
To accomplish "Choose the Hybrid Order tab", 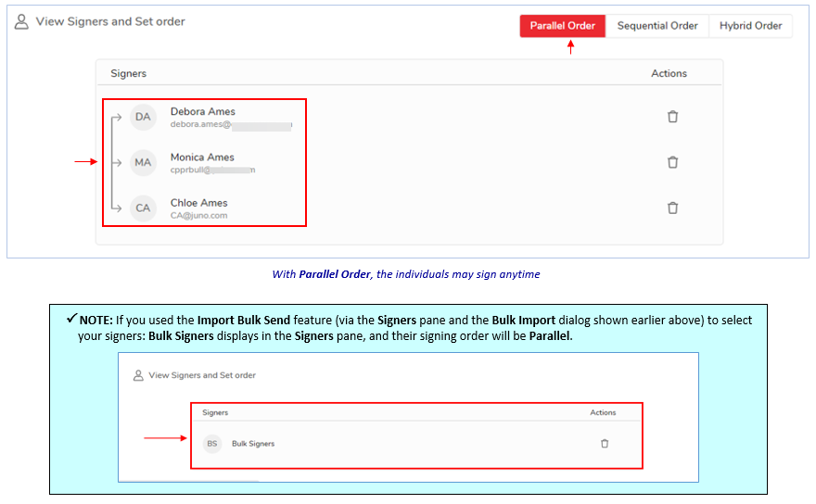I will coord(750,26).
